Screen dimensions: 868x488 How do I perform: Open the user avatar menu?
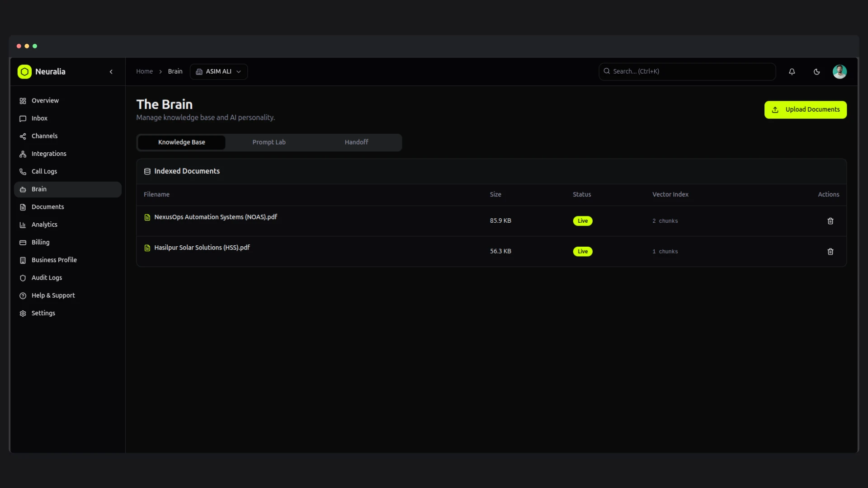click(x=840, y=72)
